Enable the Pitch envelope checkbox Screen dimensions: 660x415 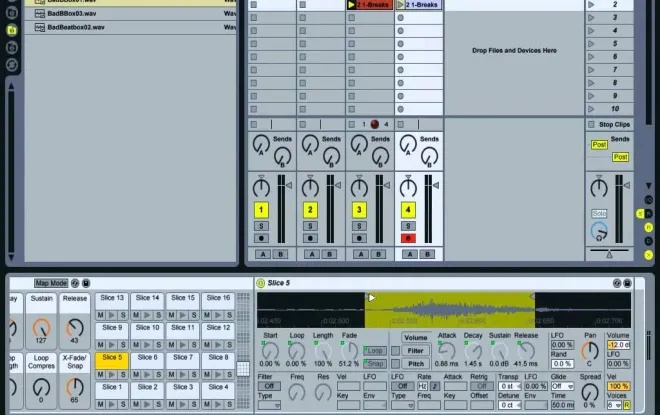click(x=395, y=364)
